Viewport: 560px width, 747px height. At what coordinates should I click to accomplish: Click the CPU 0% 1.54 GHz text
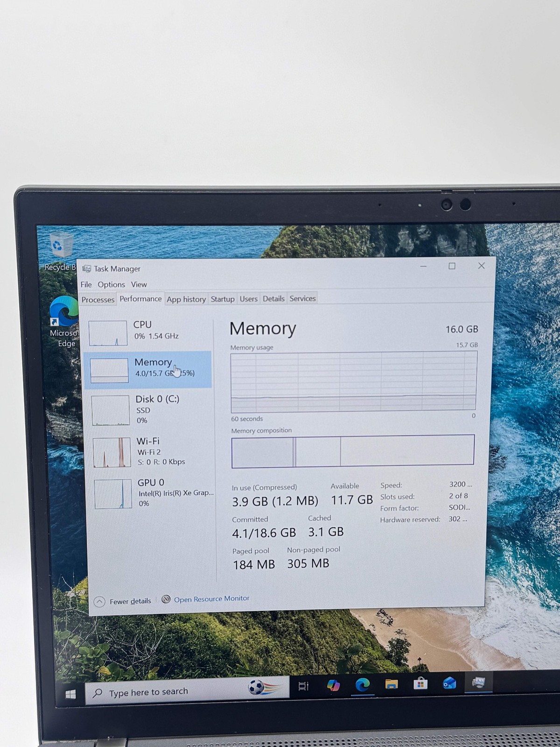(x=156, y=336)
